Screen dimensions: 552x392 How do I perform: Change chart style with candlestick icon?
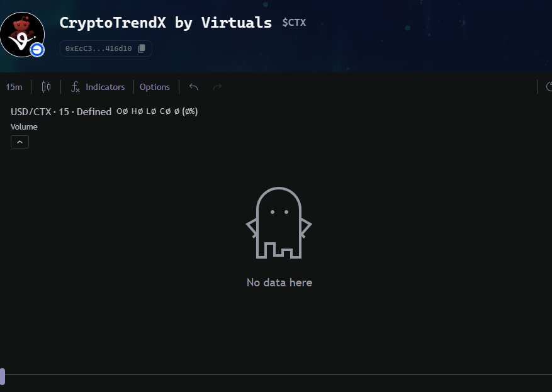click(46, 87)
